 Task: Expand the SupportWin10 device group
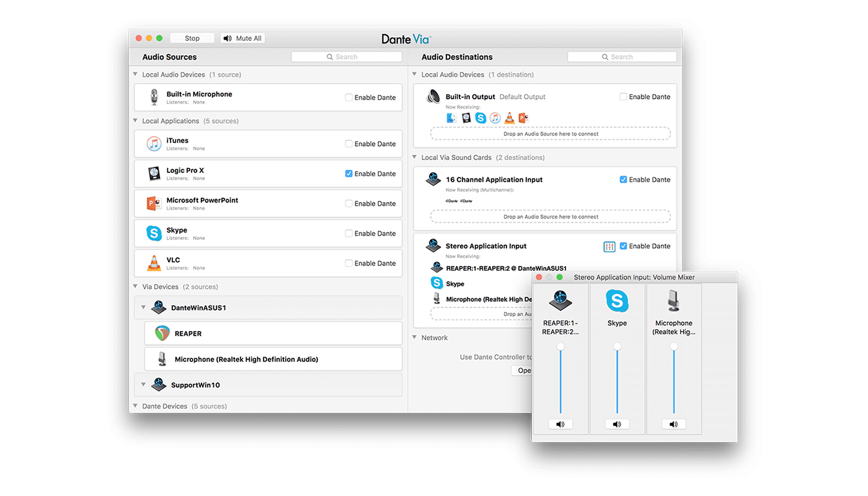point(143,385)
